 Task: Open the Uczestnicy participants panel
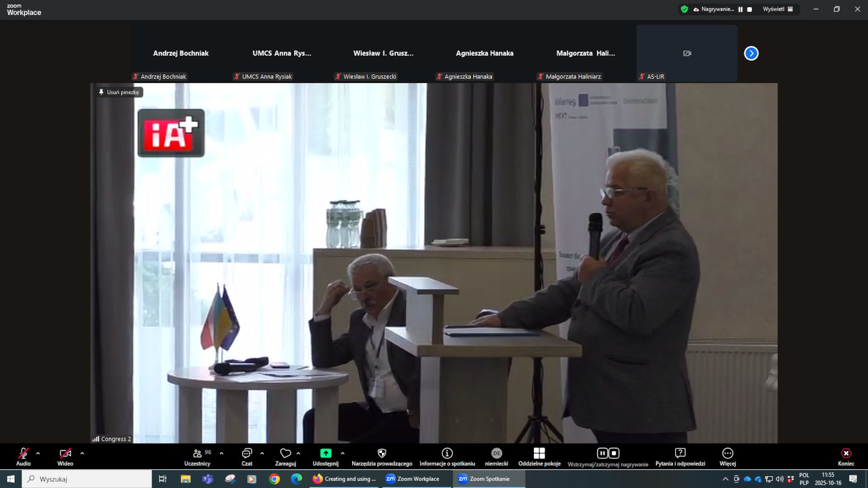tap(197, 456)
